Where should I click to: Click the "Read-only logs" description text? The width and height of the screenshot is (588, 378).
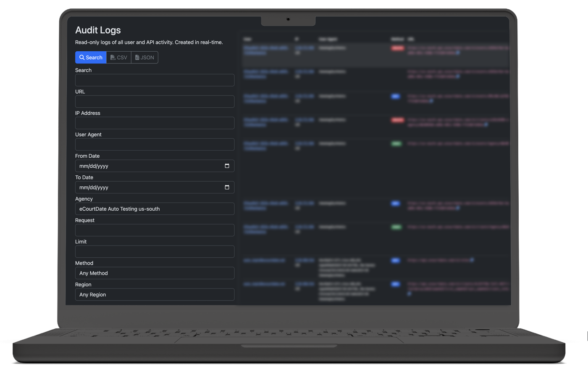[x=149, y=42]
